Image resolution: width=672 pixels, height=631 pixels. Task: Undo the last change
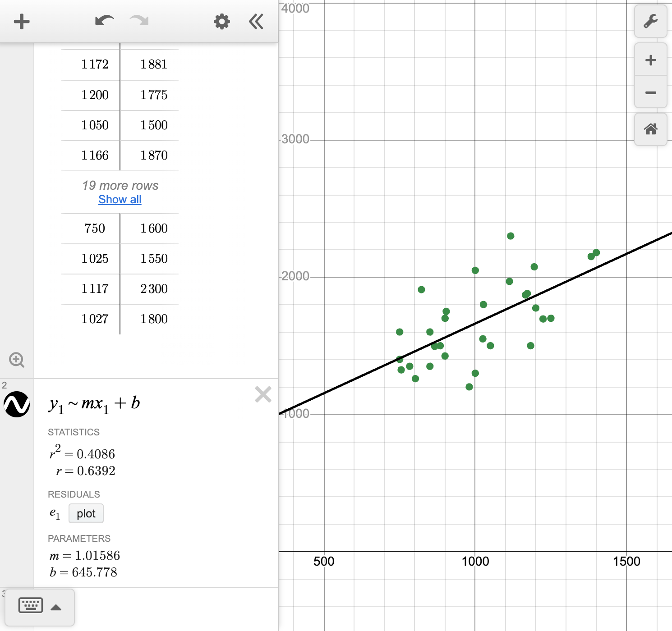click(x=104, y=21)
